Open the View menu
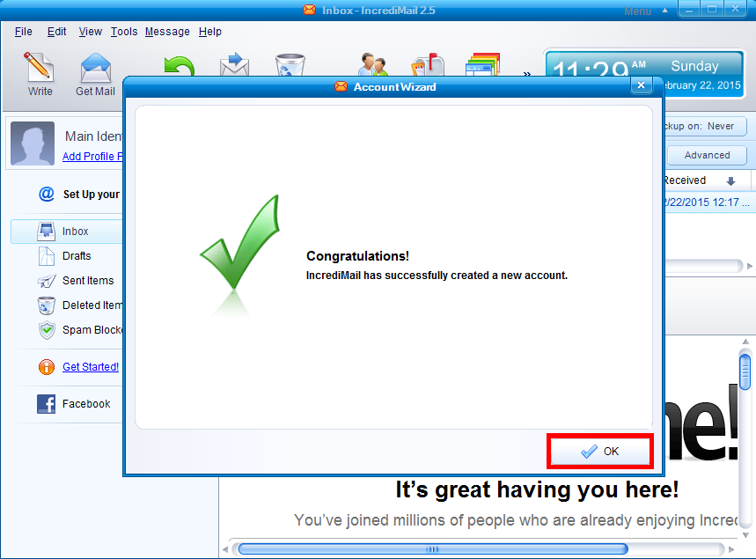756x559 pixels. pos(90,32)
